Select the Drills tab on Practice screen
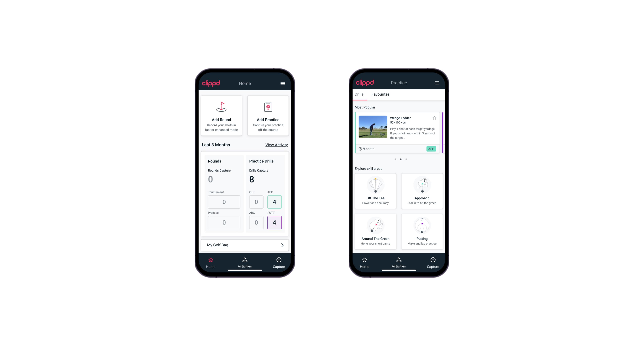644x346 pixels. [359, 94]
